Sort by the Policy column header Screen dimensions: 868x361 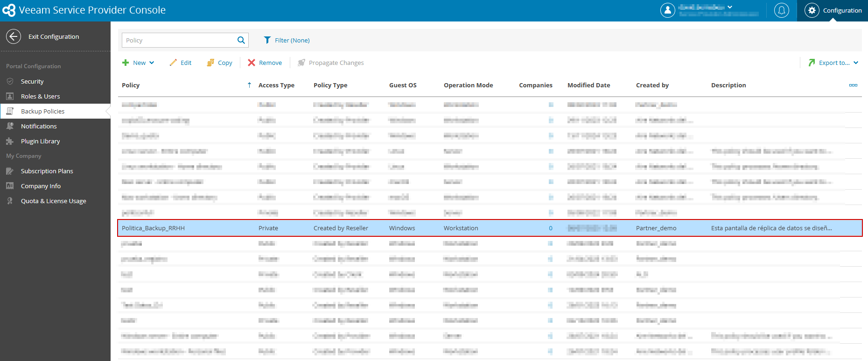click(131, 85)
